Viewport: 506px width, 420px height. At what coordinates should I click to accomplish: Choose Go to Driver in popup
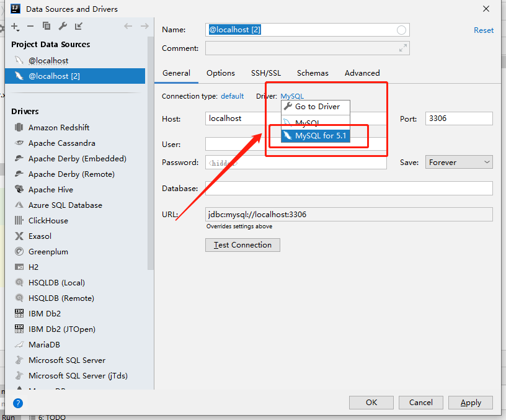point(316,107)
